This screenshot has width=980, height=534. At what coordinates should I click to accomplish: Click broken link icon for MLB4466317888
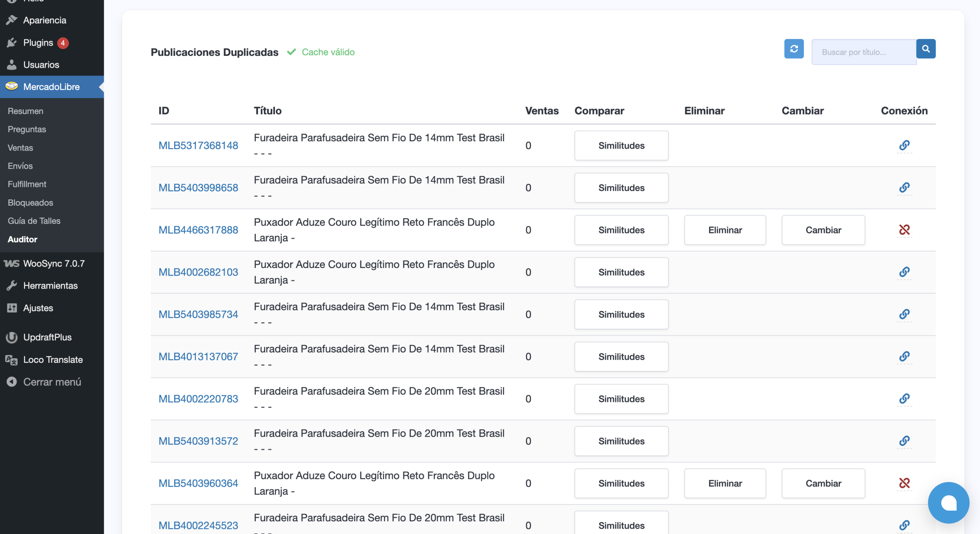(x=904, y=230)
